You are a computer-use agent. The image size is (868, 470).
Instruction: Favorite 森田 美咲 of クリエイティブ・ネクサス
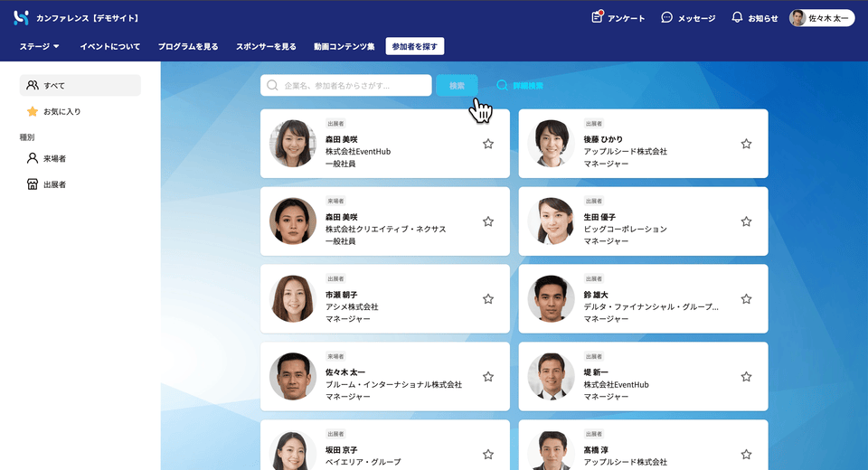point(487,221)
